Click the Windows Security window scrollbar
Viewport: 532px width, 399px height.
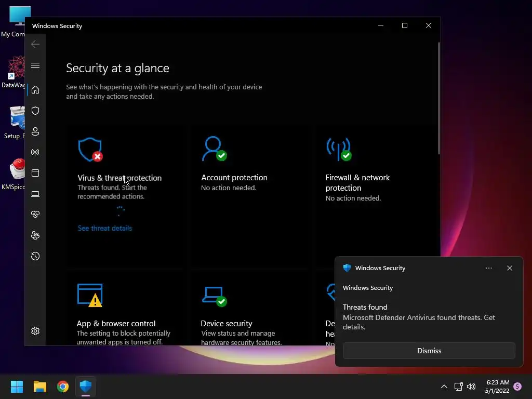(438, 98)
